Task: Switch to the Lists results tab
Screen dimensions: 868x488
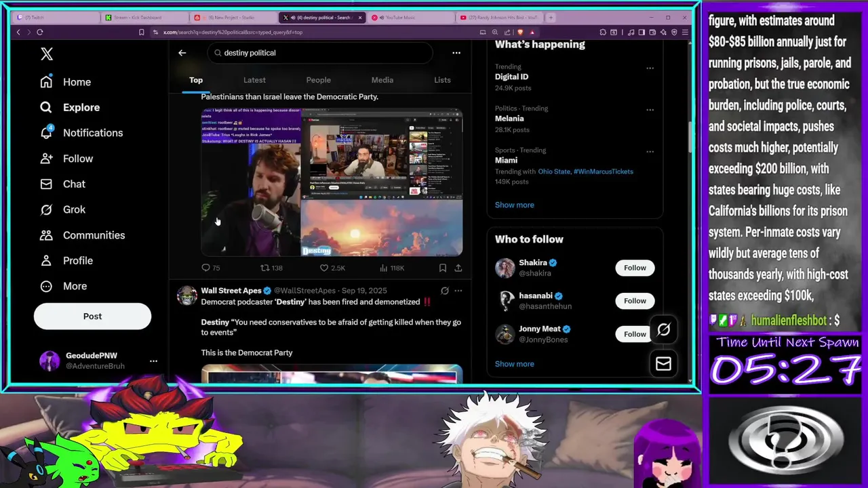Action: coord(442,80)
